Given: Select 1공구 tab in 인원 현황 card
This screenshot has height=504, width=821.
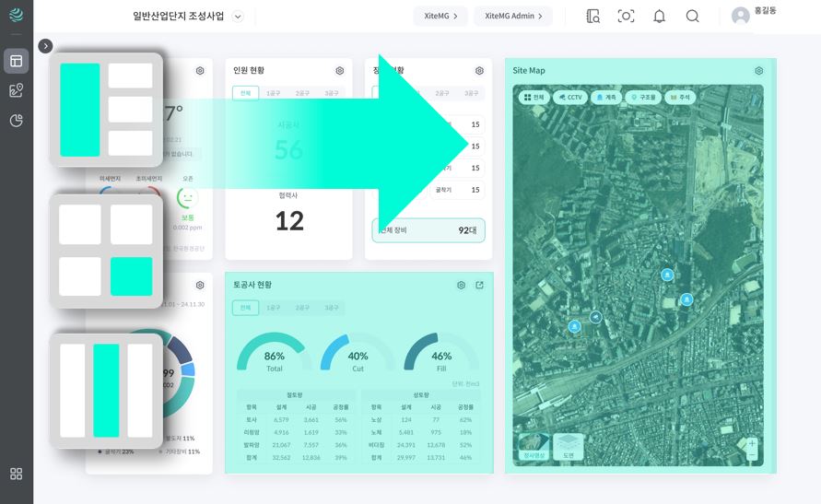Looking at the screenshot, I should [274, 93].
